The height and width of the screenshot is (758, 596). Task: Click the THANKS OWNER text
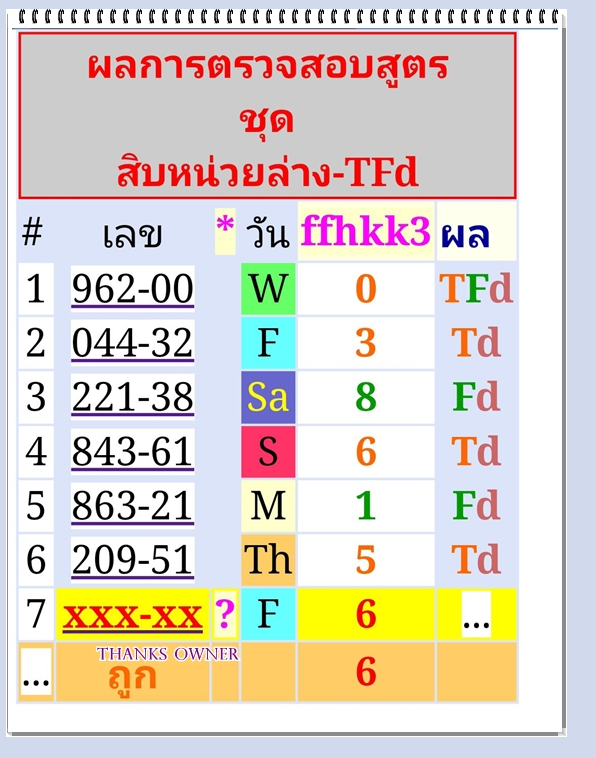pos(168,654)
